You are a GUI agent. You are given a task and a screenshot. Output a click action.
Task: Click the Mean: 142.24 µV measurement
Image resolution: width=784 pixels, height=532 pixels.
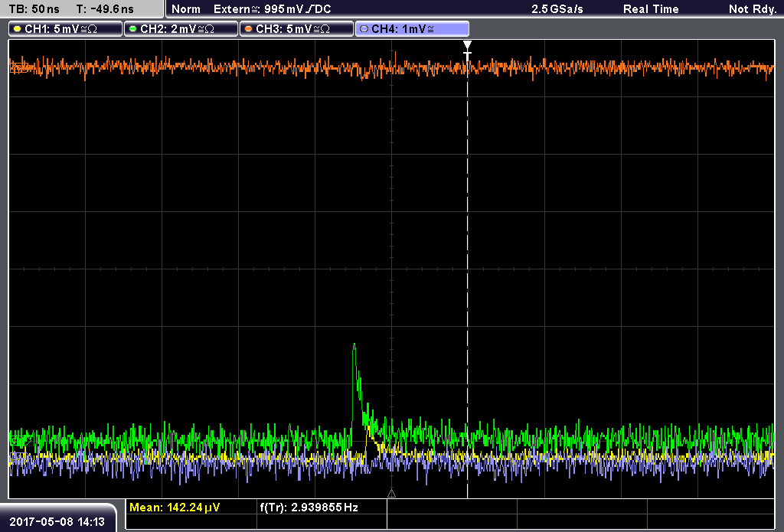pos(175,508)
